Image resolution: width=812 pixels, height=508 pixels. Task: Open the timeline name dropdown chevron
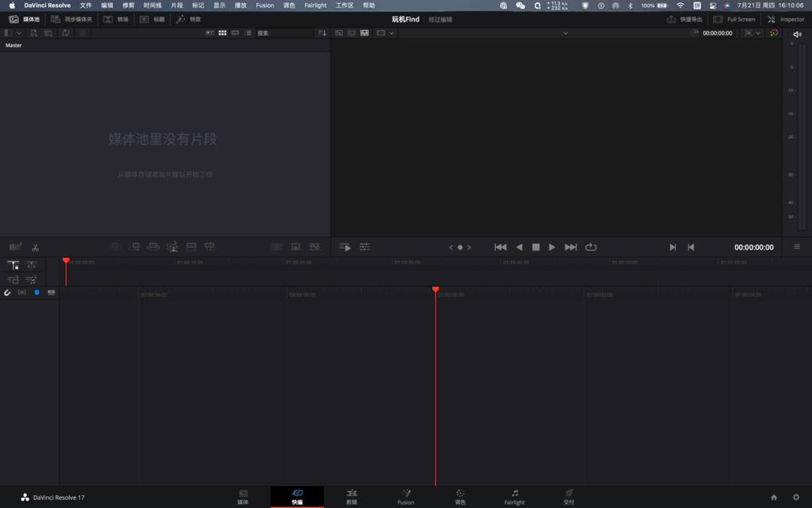565,33
